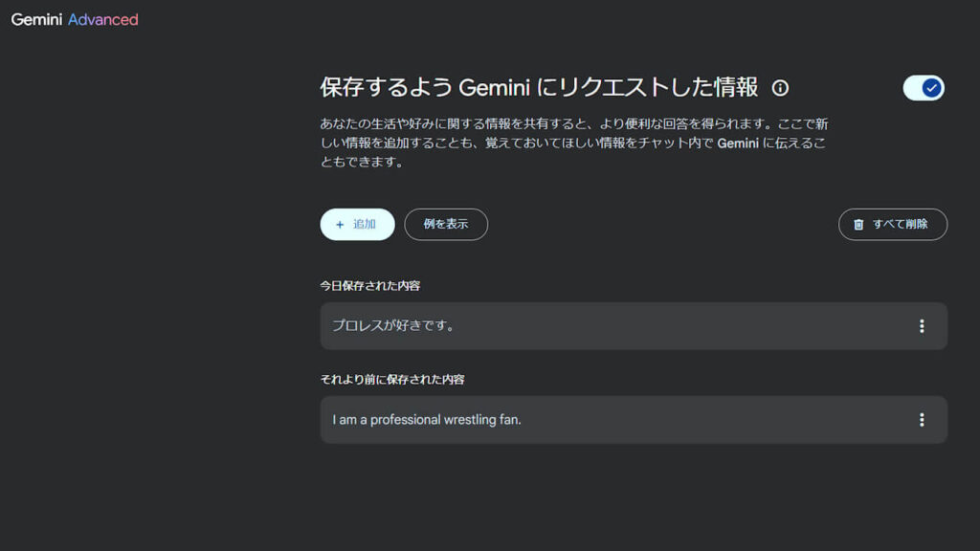
Task: Click the info icon beside the heading
Action: [x=780, y=87]
